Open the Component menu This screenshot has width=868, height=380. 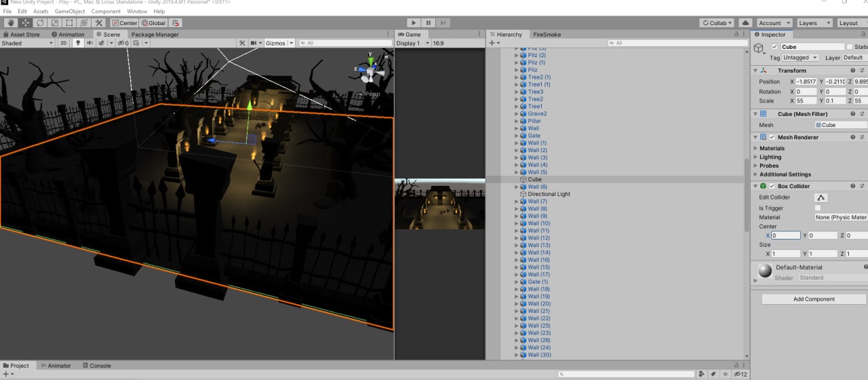coord(106,12)
